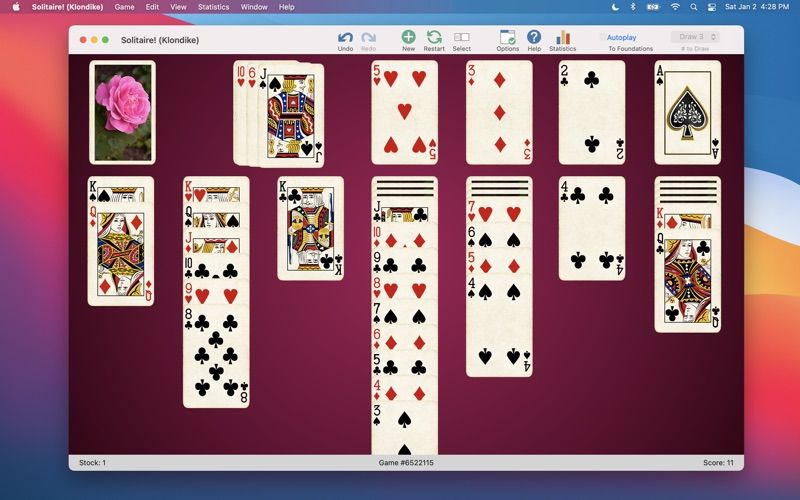Open the Statistics menu in menu bar
Screen dimensions: 800x500
tap(213, 7)
